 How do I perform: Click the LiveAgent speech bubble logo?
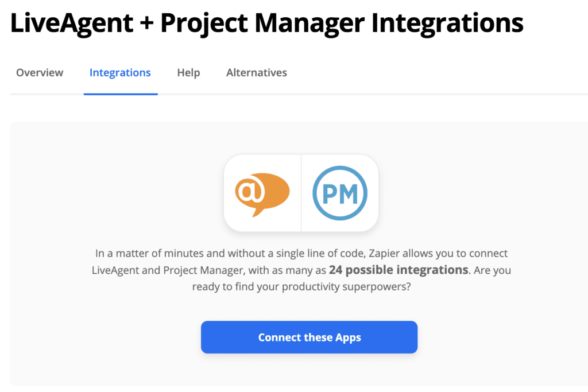263,193
